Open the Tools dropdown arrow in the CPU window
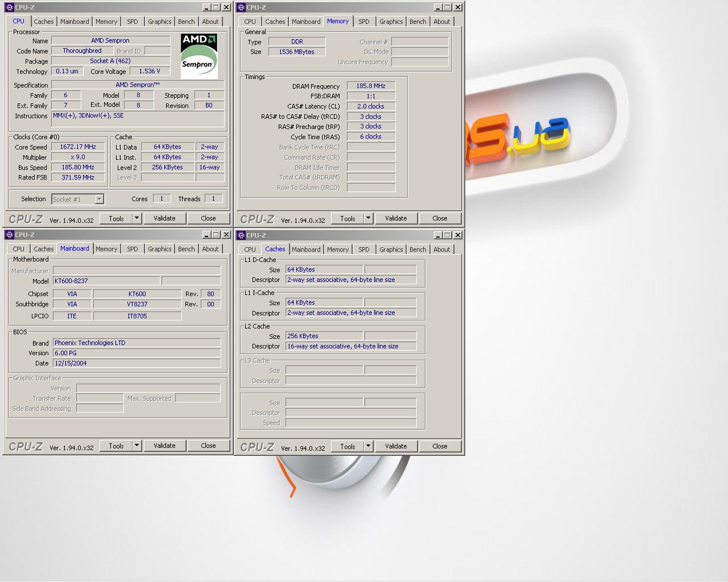 136,218
